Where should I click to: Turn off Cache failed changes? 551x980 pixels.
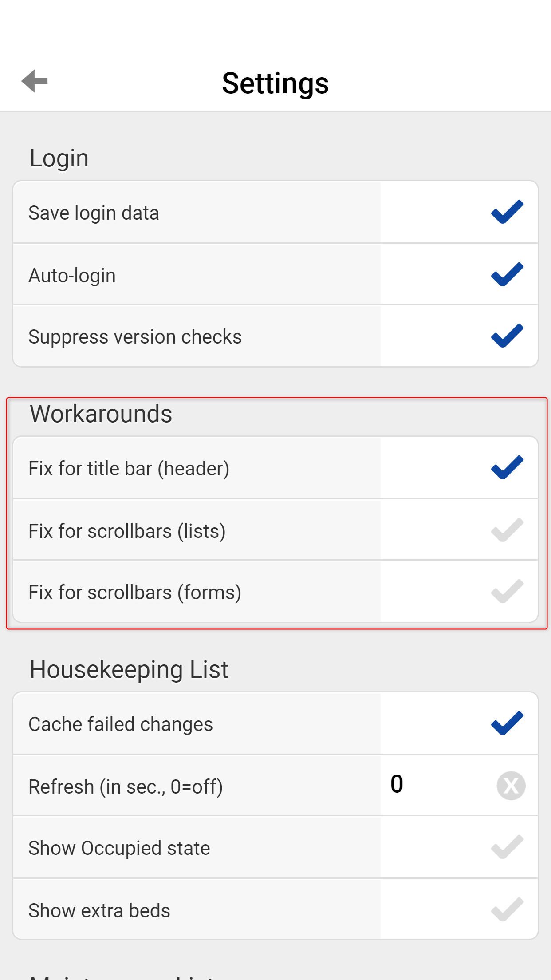point(507,723)
